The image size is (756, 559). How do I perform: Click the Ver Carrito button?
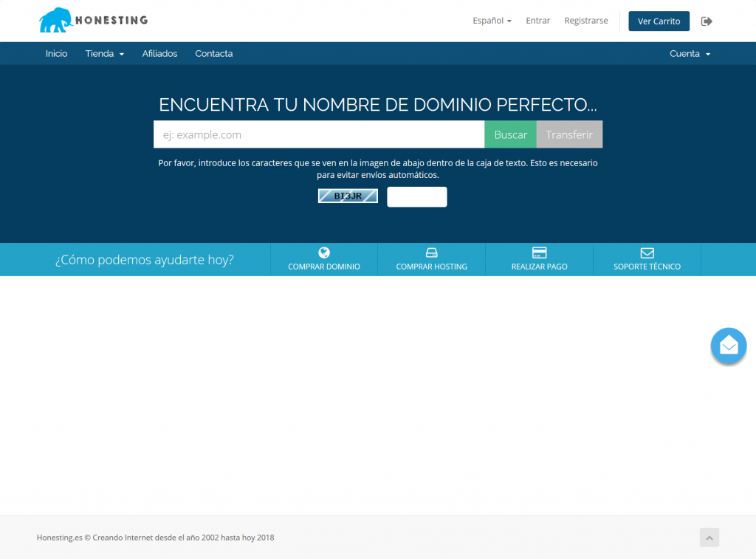coord(659,21)
